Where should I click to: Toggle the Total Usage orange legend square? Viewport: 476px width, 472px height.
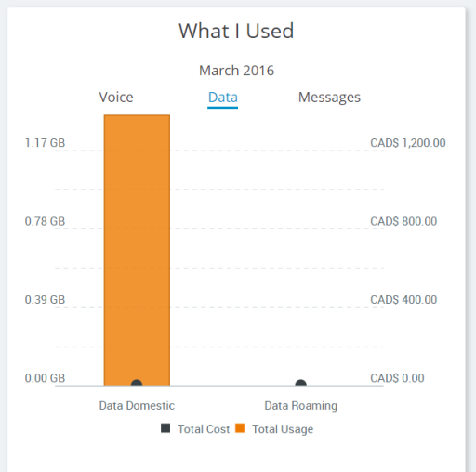[x=240, y=428]
